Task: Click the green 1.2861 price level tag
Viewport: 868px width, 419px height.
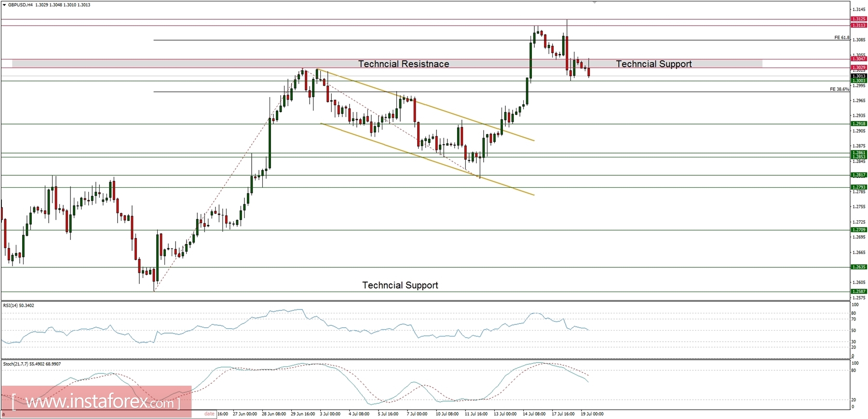Action: 859,153
